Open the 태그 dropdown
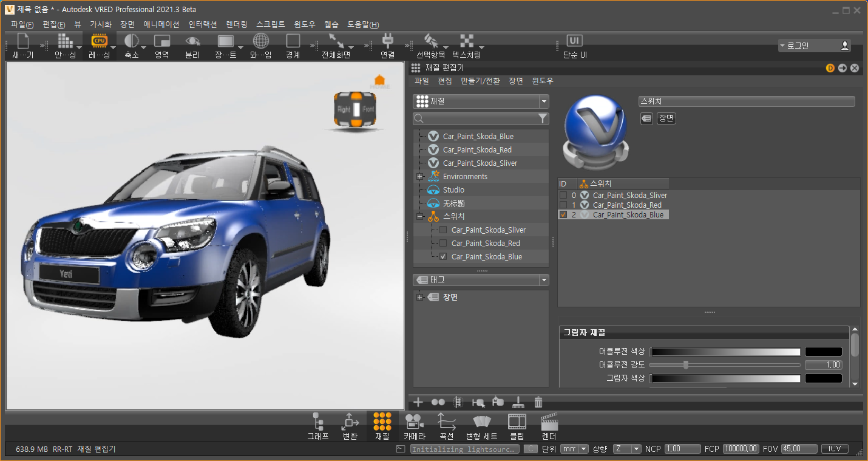Viewport: 868px width, 461px height. pos(544,280)
